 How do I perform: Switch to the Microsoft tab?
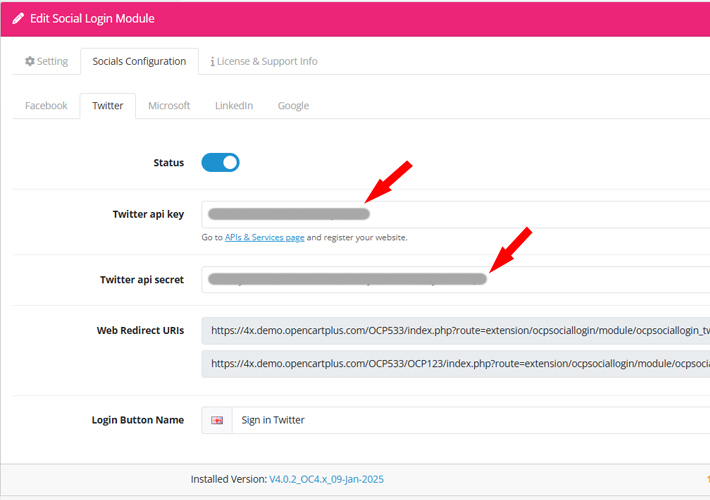pos(169,106)
